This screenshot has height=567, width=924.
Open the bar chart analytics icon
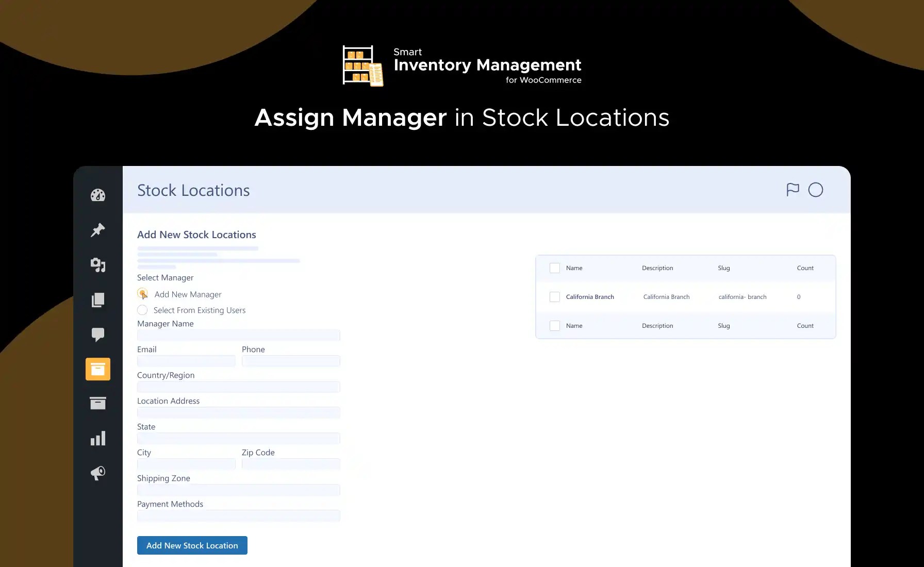pyautogui.click(x=97, y=438)
